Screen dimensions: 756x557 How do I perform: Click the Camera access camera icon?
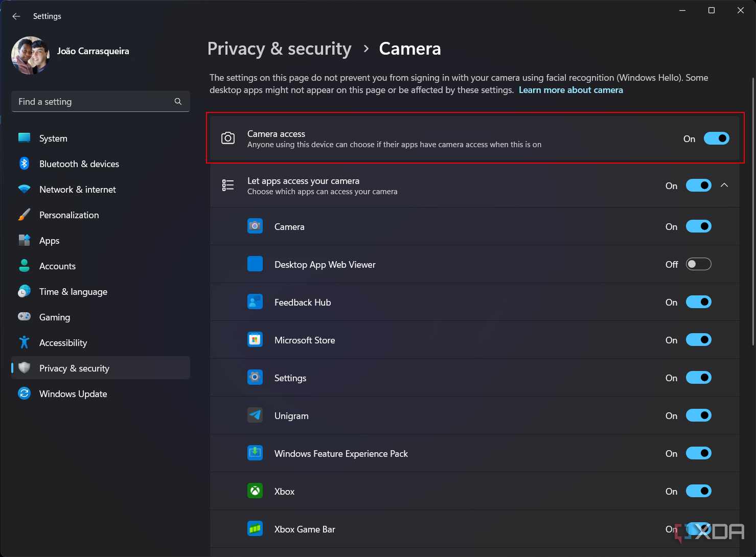(228, 138)
